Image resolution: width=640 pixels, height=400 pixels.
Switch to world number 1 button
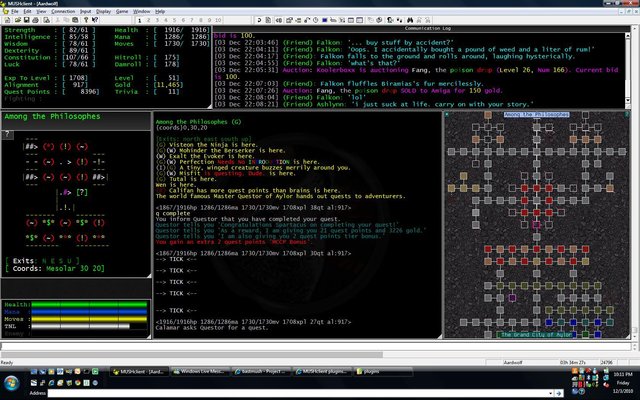(x=140, y=20)
